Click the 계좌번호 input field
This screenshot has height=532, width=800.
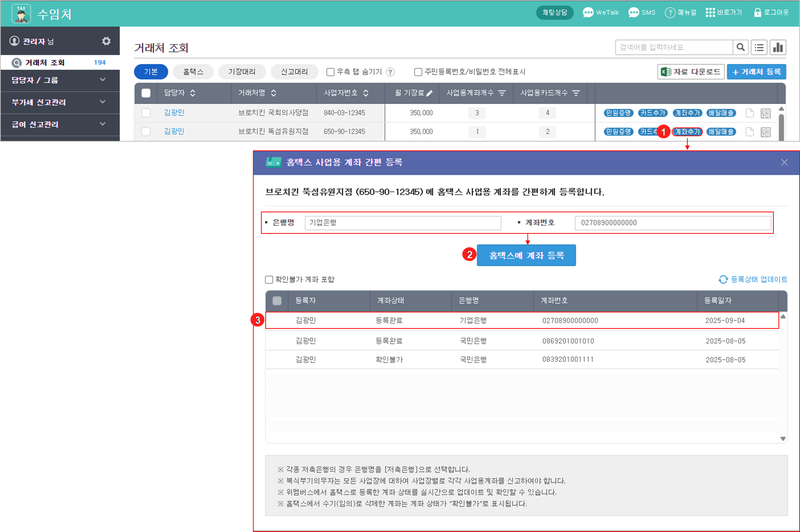click(672, 223)
